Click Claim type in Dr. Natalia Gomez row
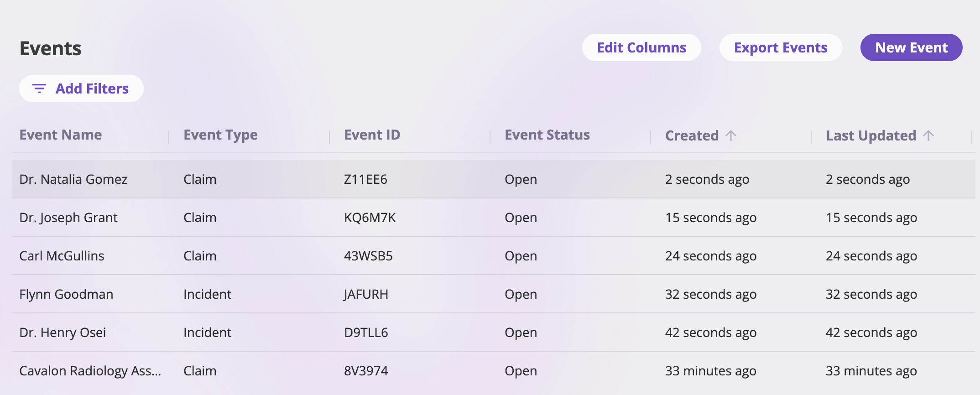This screenshot has height=395, width=980. click(x=200, y=179)
